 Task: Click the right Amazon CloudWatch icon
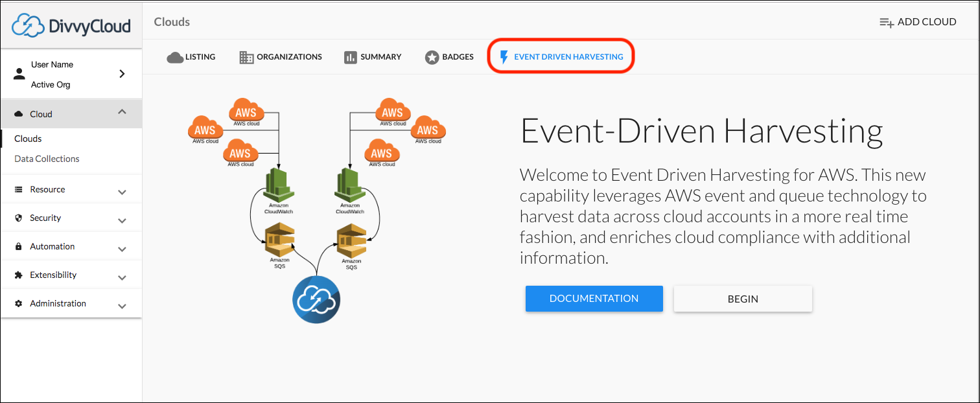pos(350,184)
